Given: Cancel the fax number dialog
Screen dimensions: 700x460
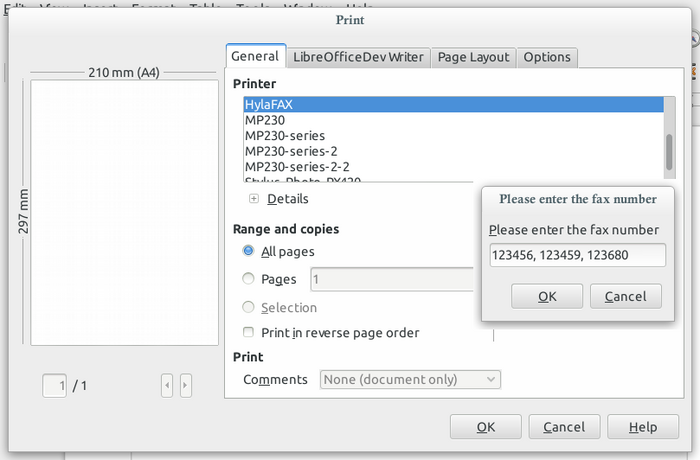Looking at the screenshot, I should [x=626, y=296].
